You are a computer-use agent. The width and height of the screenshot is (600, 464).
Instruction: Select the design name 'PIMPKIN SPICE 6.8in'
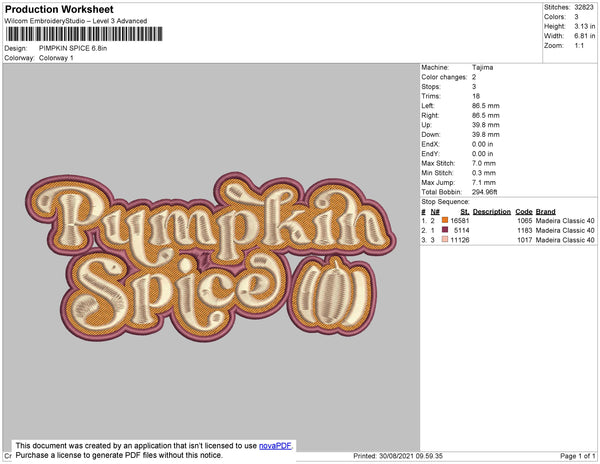point(73,49)
